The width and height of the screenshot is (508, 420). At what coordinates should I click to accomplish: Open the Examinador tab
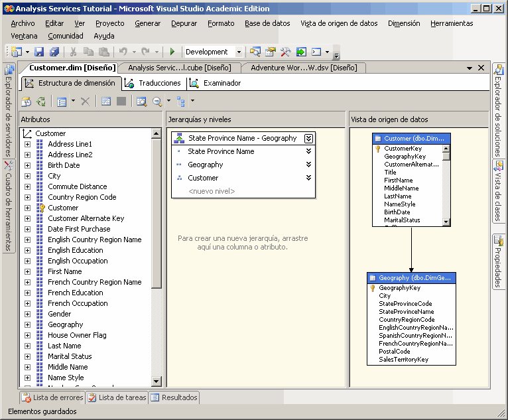coord(216,84)
